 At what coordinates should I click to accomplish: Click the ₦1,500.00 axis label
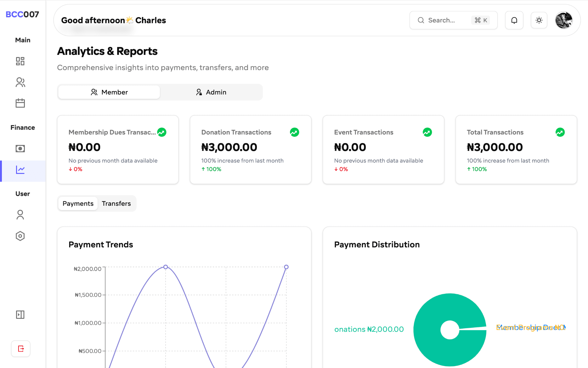click(88, 295)
